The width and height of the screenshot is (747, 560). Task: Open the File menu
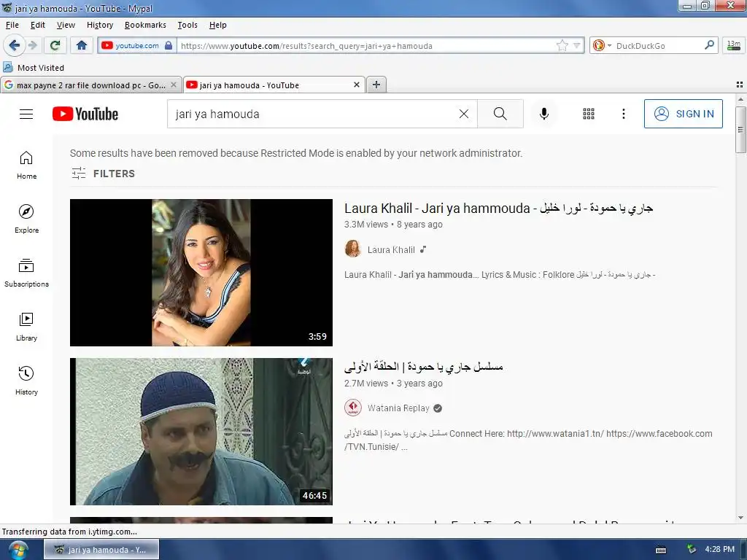pyautogui.click(x=12, y=25)
